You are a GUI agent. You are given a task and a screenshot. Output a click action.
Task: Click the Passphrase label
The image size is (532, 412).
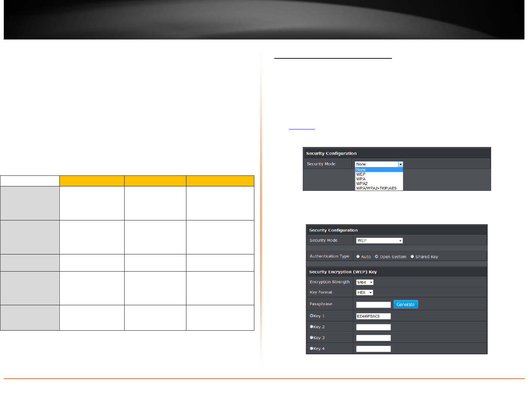[321, 304]
